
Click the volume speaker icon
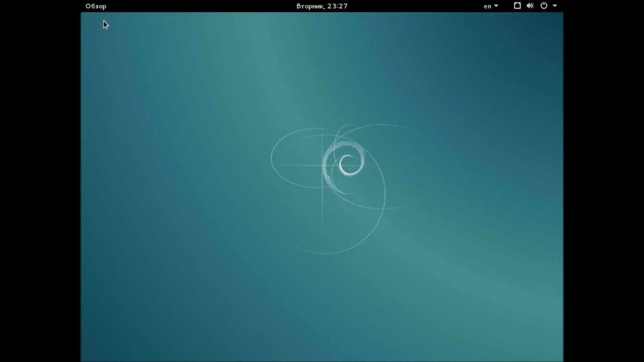point(530,6)
